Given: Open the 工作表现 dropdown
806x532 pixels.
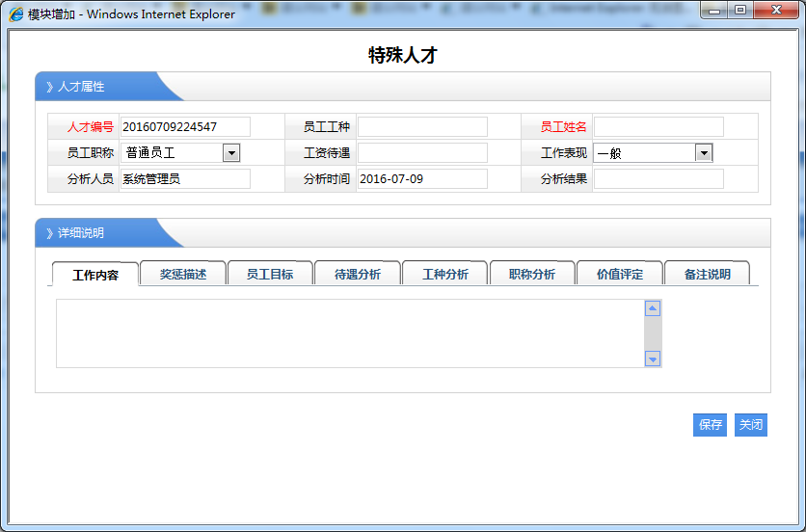Looking at the screenshot, I should pos(704,152).
